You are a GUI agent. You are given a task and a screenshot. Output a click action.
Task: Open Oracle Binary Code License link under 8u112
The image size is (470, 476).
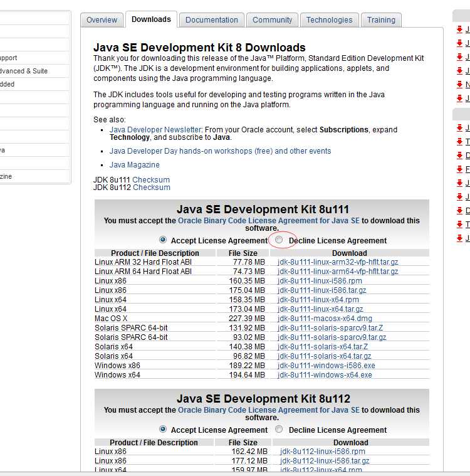point(269,410)
